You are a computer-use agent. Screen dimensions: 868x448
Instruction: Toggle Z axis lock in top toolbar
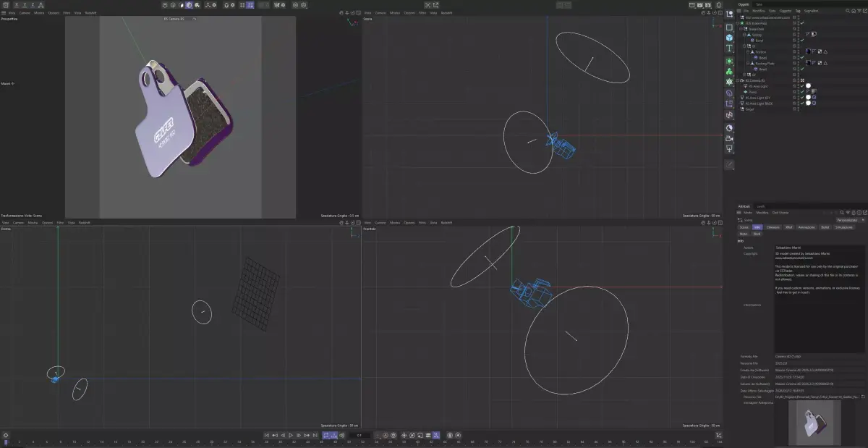pos(33,4)
